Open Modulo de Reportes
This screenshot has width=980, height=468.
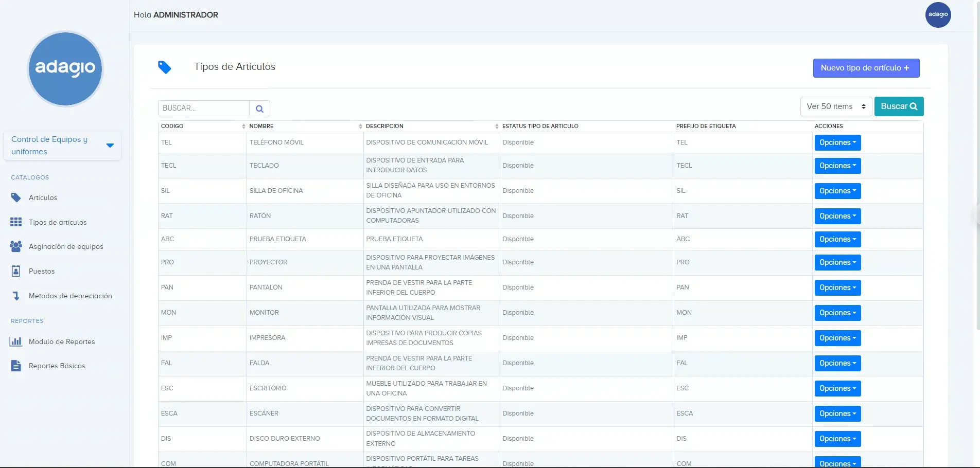pos(62,341)
